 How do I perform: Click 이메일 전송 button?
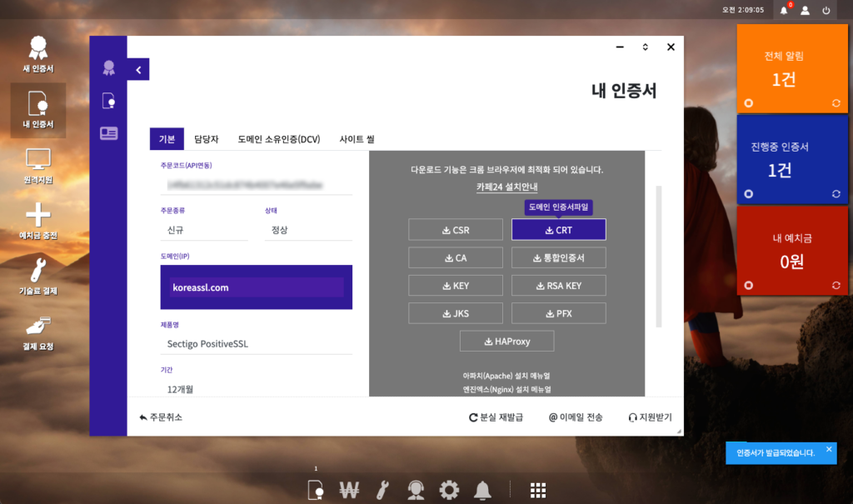click(x=576, y=417)
